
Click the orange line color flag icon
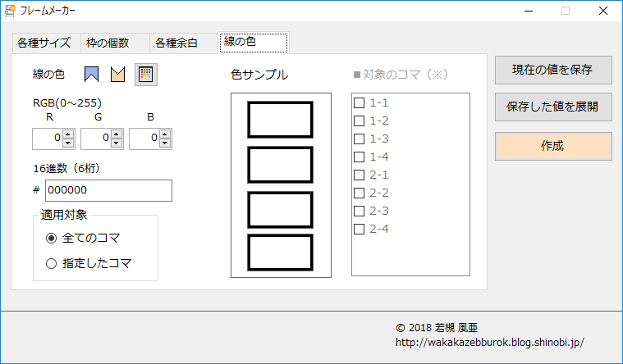[x=118, y=75]
